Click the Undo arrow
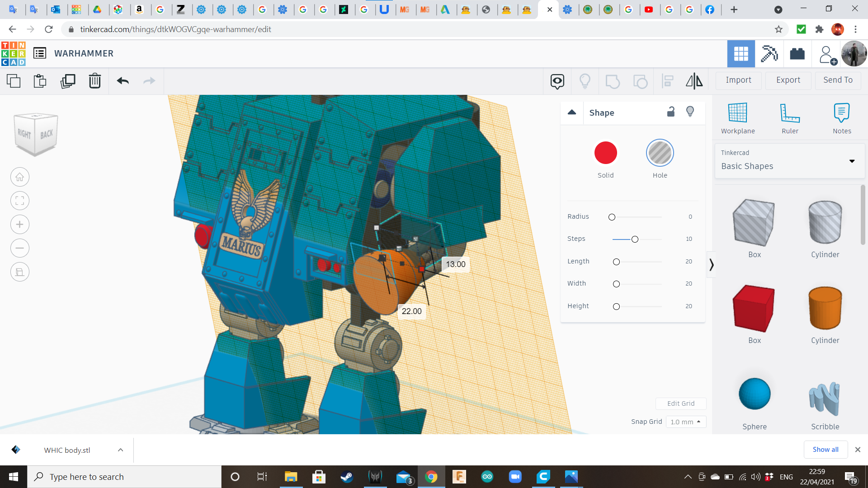The width and height of the screenshot is (868, 488). [123, 81]
